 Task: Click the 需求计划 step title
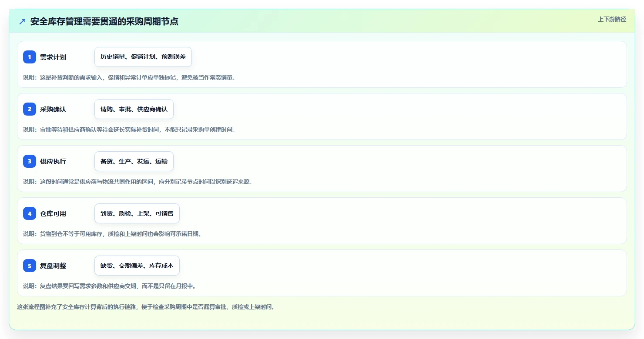(53, 57)
